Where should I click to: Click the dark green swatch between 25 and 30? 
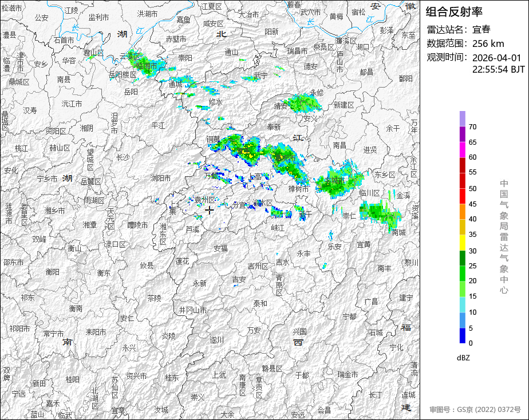462,258
